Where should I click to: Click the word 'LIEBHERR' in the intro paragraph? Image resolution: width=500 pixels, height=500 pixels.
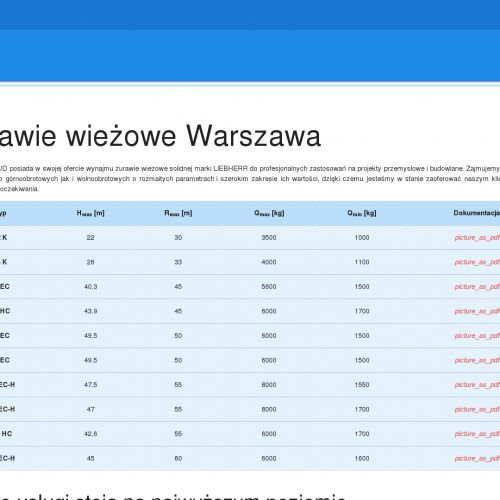click(x=230, y=168)
